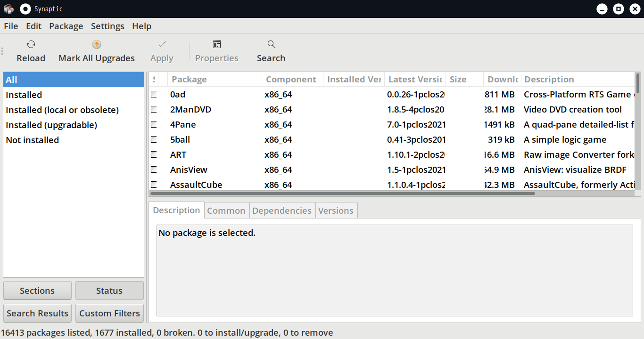Click the package list vertical scrollbar

point(638,83)
